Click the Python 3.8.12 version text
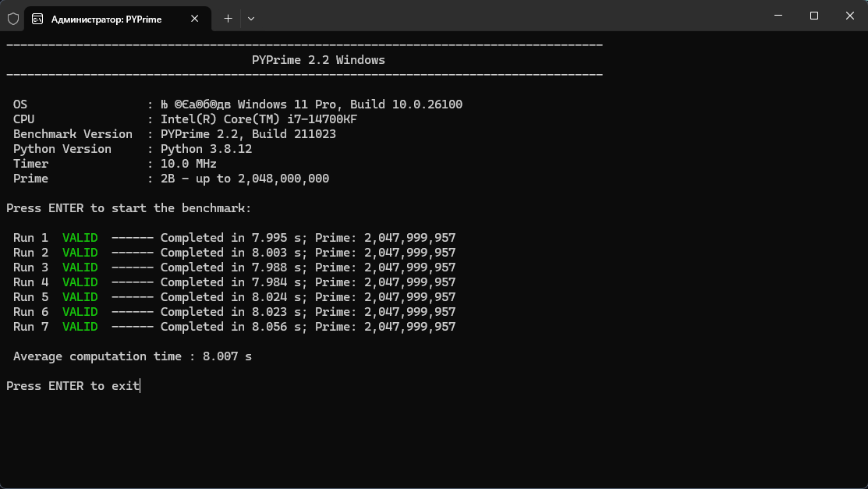Screen dimensions: 868x489 pyautogui.click(x=206, y=149)
